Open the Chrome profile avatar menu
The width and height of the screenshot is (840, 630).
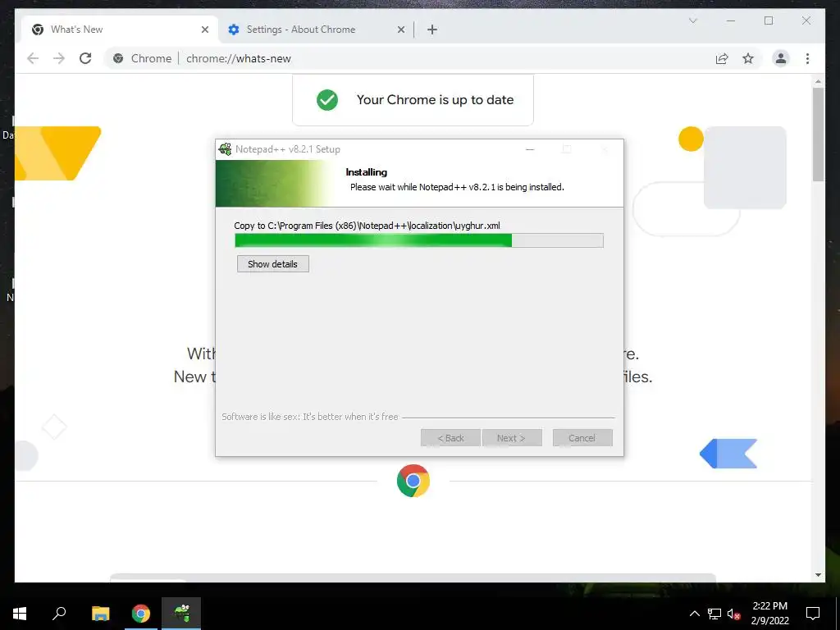[x=781, y=58]
